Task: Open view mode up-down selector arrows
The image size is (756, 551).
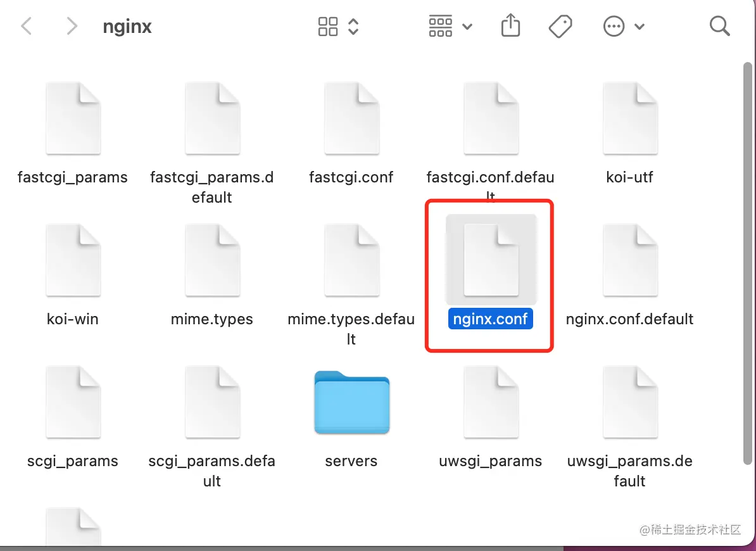Action: (x=353, y=27)
